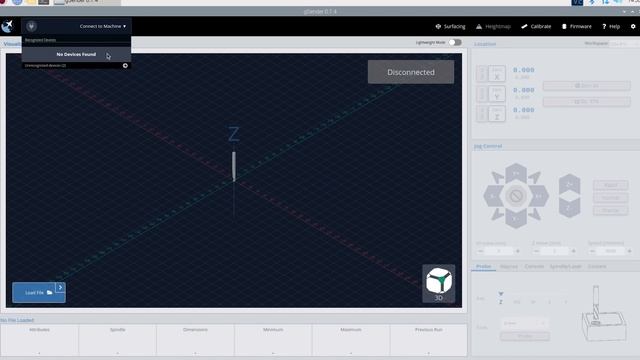The image size is (640, 360).
Task: Zero the Y axis button
Action: 497,93
